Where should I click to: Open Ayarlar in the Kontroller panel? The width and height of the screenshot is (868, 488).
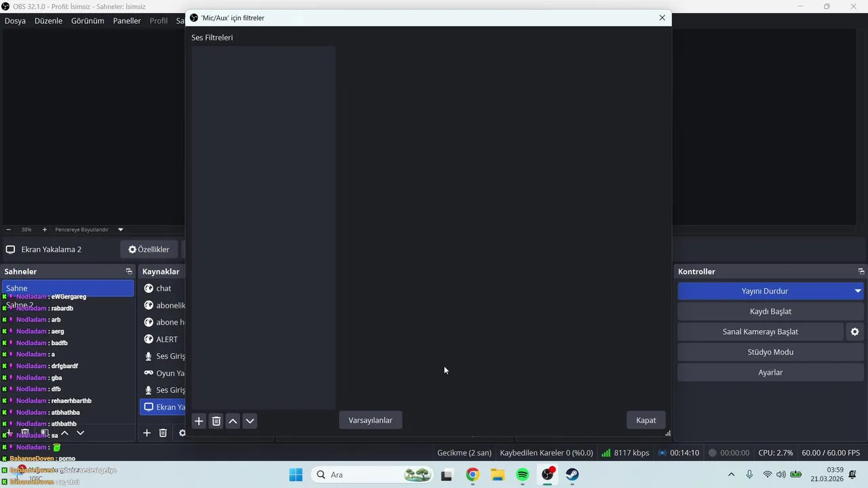point(770,372)
